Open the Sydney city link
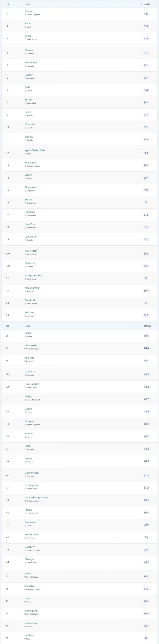 (x=29, y=75)
